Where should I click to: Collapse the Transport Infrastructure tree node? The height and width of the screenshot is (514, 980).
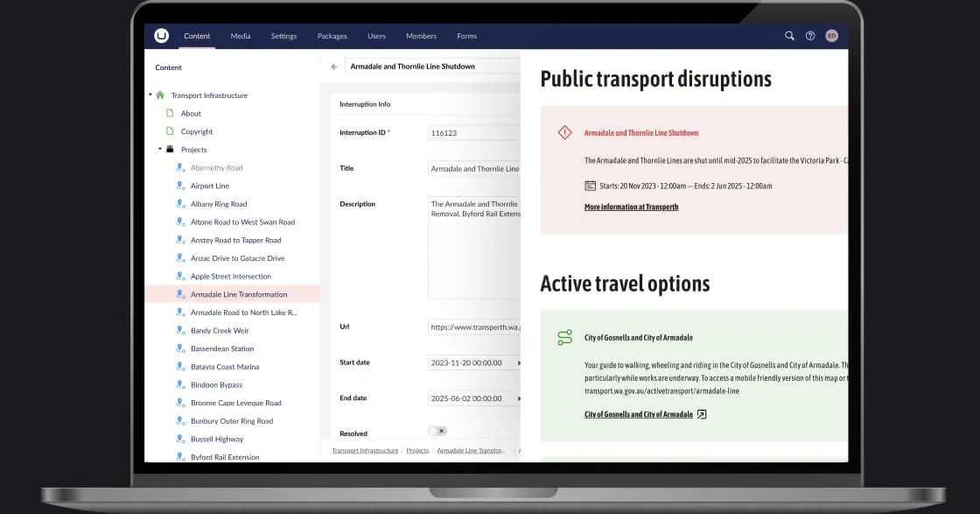(150, 95)
